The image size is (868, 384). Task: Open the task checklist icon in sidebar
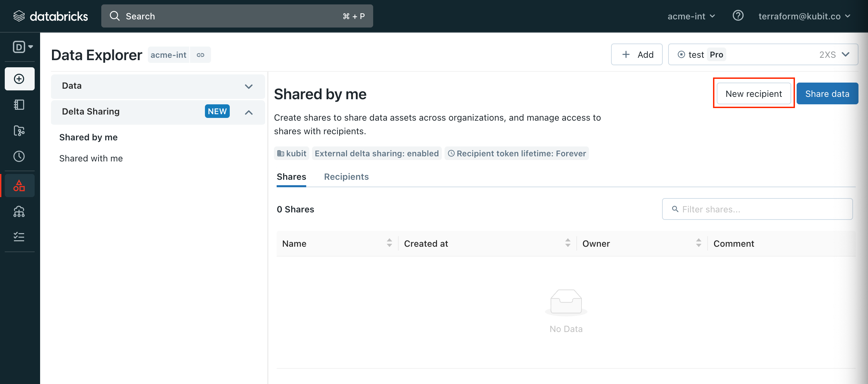tap(19, 237)
